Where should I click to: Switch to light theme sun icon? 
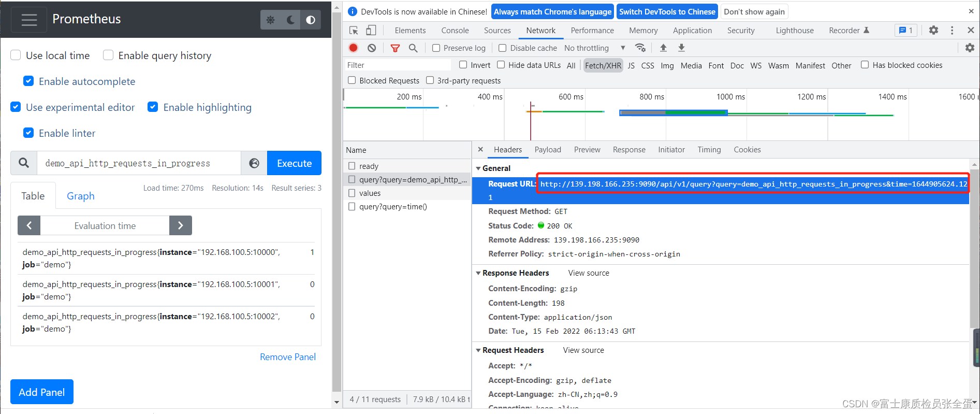tap(270, 20)
